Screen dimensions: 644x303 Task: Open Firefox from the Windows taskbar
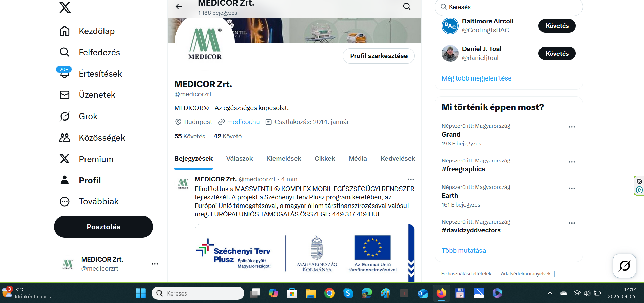[441, 293]
